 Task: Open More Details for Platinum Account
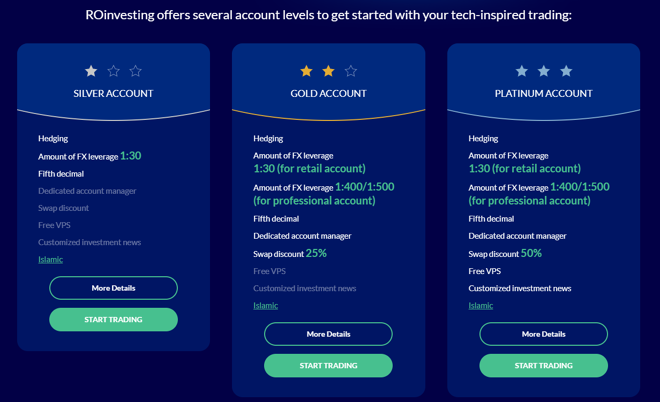(x=543, y=334)
